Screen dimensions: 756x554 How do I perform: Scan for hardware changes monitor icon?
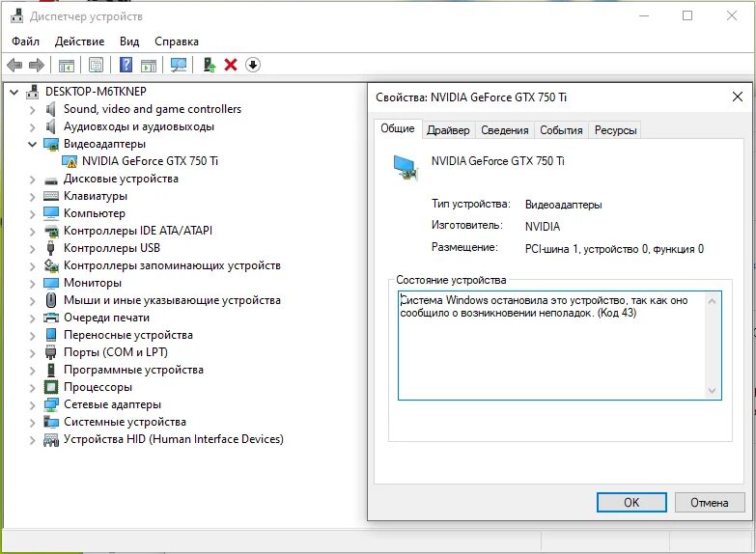click(x=179, y=65)
